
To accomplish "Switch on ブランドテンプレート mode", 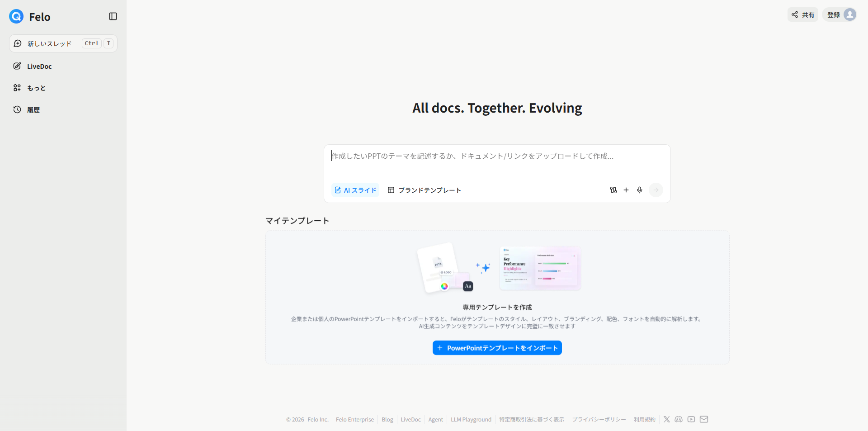I will click(424, 190).
